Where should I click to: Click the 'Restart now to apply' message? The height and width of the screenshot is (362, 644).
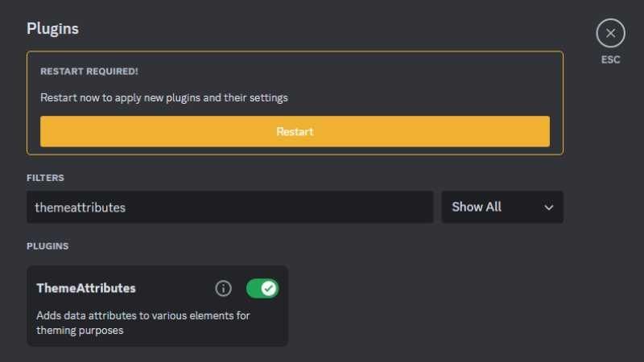pyautogui.click(x=164, y=98)
